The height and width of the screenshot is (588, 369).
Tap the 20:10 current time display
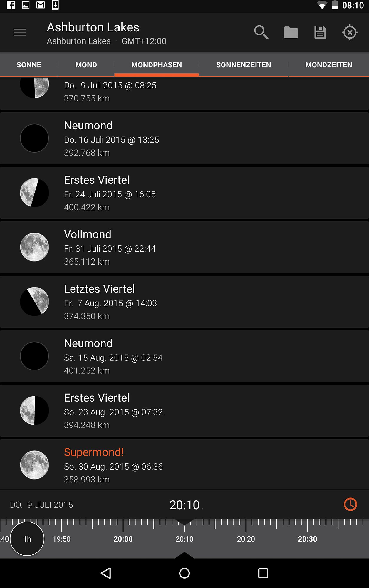coord(184,505)
